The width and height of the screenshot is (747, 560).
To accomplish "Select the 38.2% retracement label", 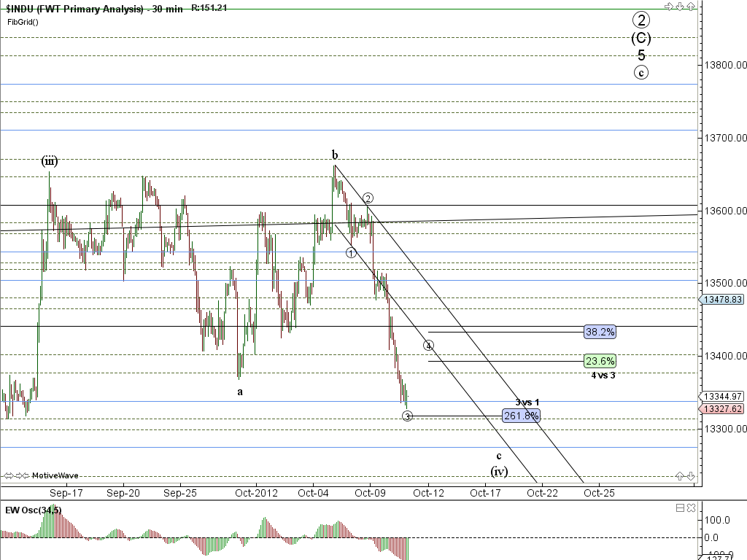I will point(600,332).
